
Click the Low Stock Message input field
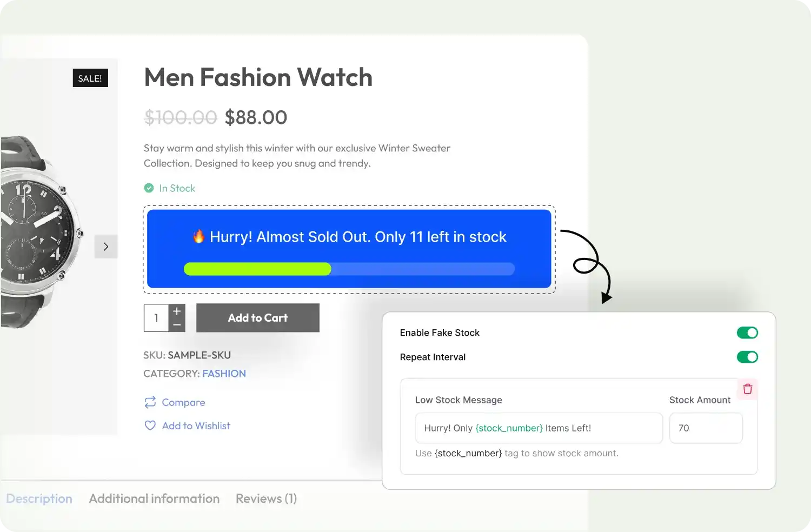538,428
